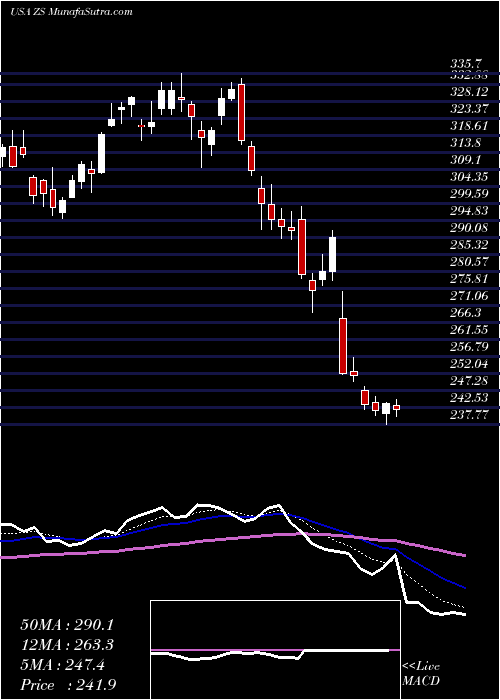Select the 280.57 price level label
The width and height of the screenshot is (500, 700).
pos(471,262)
